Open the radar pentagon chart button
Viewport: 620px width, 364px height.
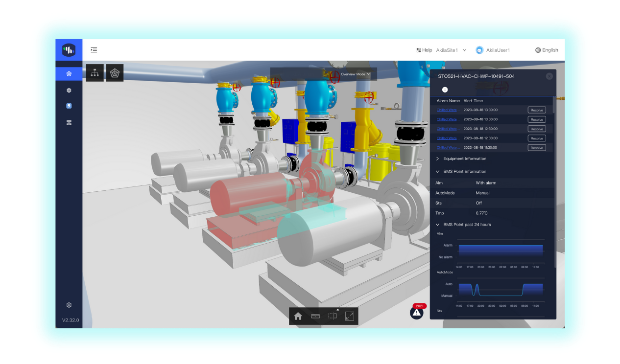coord(115,73)
